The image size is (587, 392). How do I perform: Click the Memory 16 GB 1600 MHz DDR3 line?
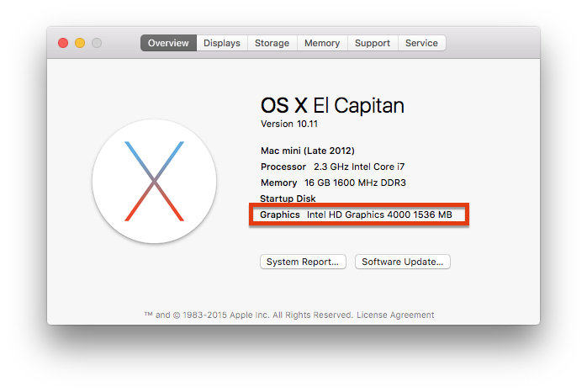pos(333,183)
